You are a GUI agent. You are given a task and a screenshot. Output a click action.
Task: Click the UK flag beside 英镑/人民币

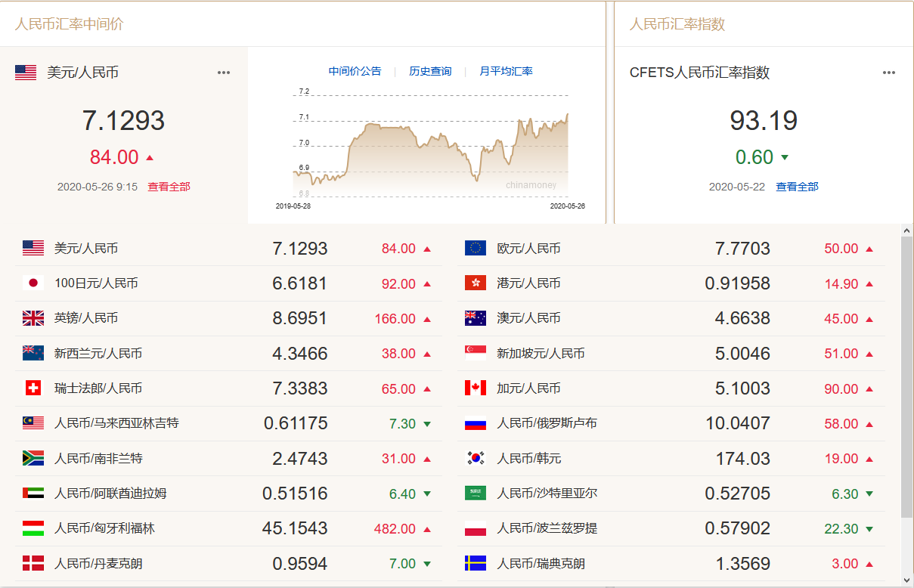click(33, 318)
